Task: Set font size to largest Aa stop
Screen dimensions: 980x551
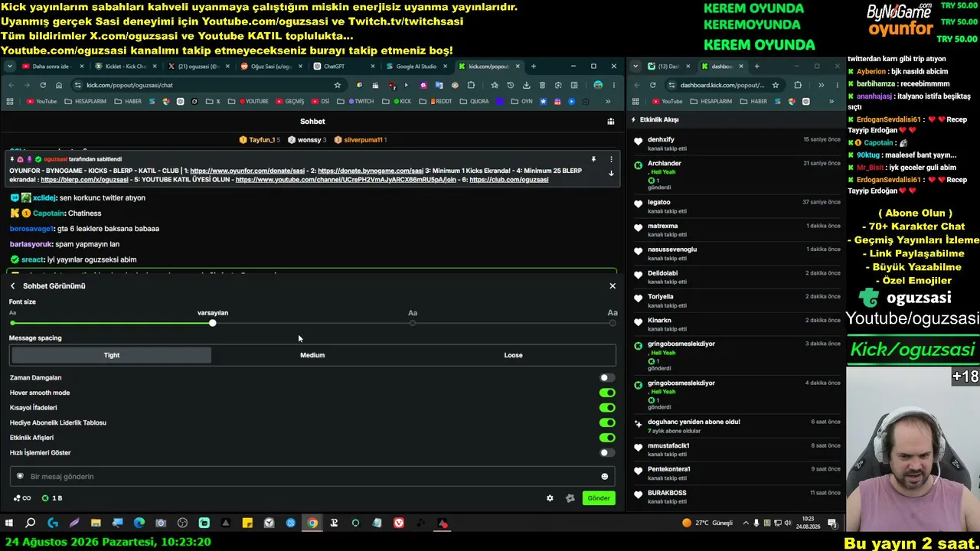Action: pos(612,323)
